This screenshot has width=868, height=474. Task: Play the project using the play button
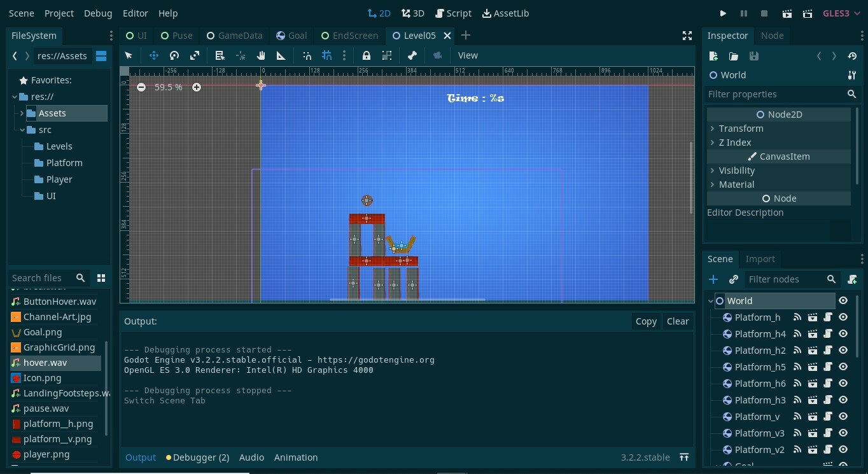pos(723,13)
